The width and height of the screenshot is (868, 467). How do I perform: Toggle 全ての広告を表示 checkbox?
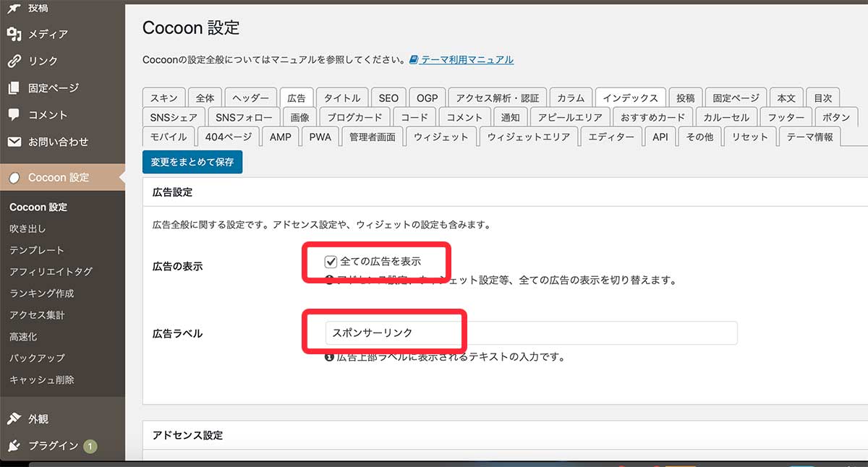tap(331, 262)
